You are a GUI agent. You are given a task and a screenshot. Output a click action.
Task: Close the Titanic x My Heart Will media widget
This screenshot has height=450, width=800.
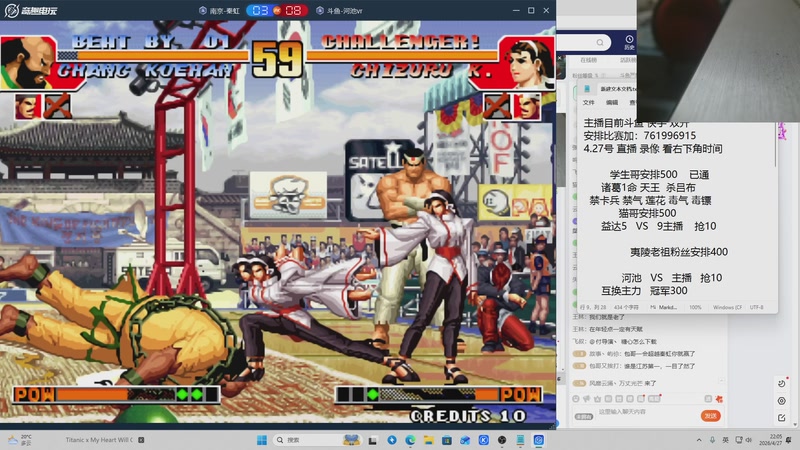click(x=141, y=440)
